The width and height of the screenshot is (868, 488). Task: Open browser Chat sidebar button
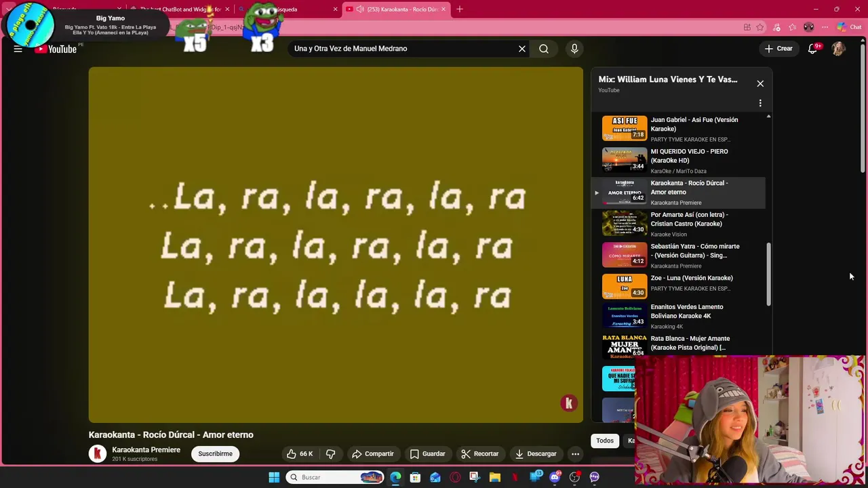850,27
